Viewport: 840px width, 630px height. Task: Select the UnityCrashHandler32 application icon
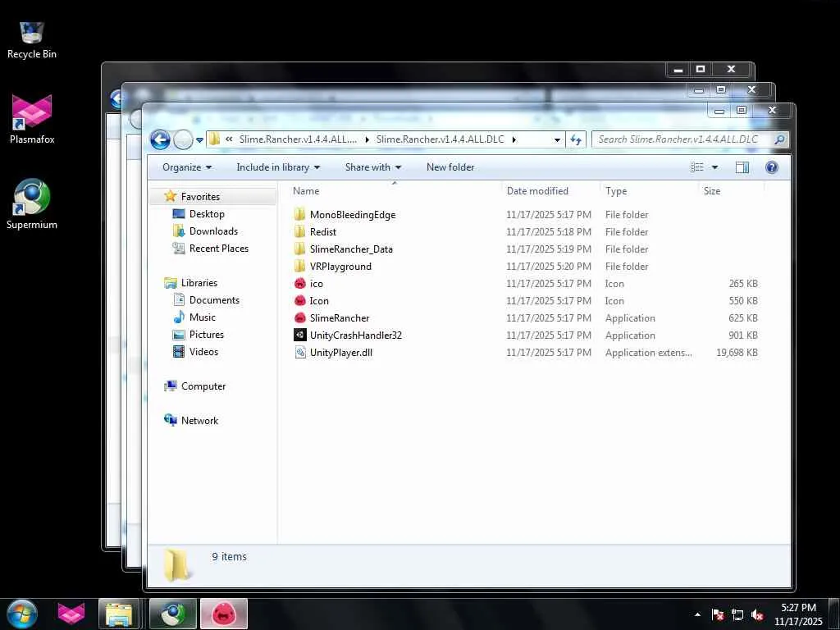point(300,336)
